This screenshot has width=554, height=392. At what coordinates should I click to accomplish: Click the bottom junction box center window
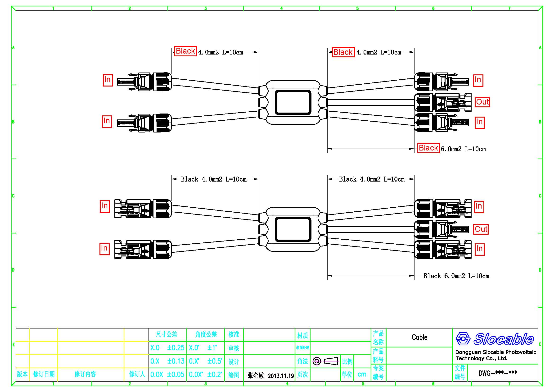pyautogui.click(x=293, y=229)
